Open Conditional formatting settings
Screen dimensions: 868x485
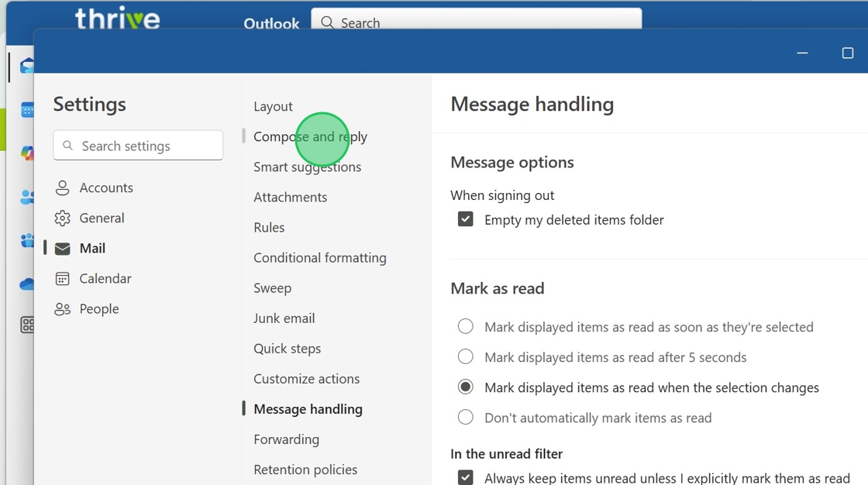coord(319,258)
